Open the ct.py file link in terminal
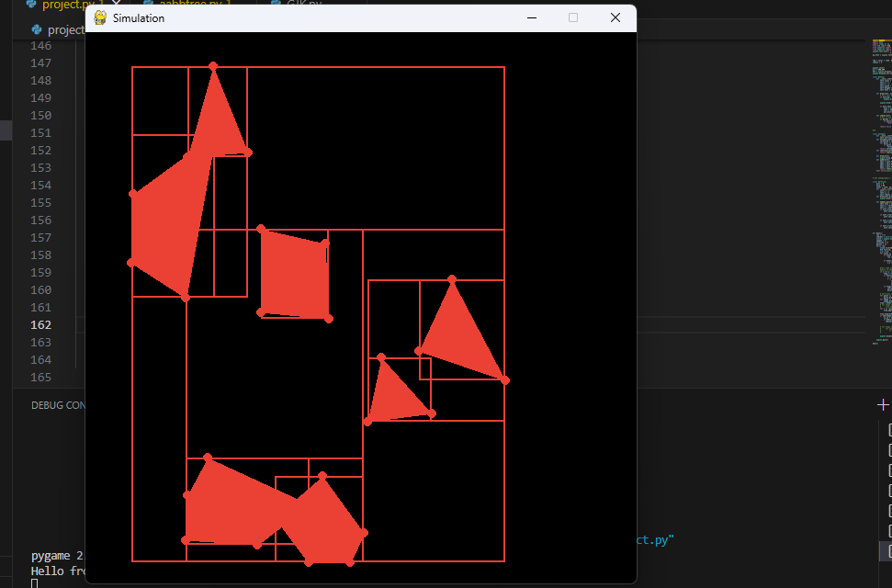The image size is (892, 588). pyautogui.click(x=655, y=539)
